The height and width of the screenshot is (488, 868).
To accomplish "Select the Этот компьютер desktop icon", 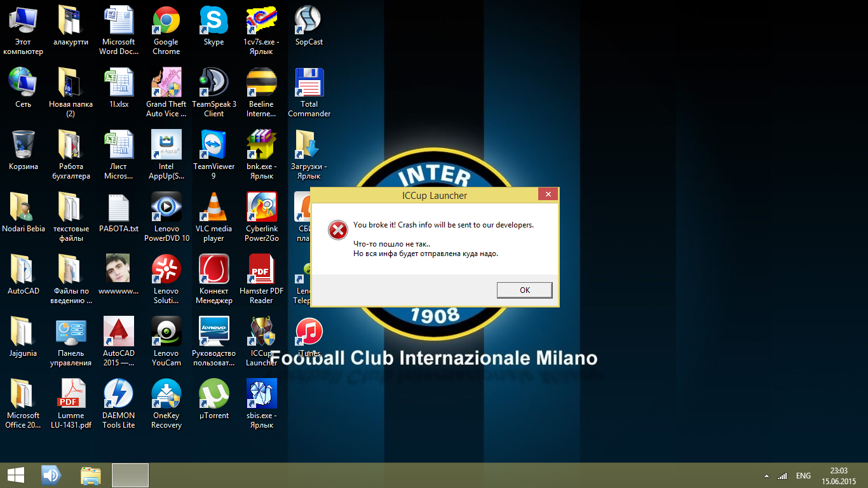I will 23,30.
